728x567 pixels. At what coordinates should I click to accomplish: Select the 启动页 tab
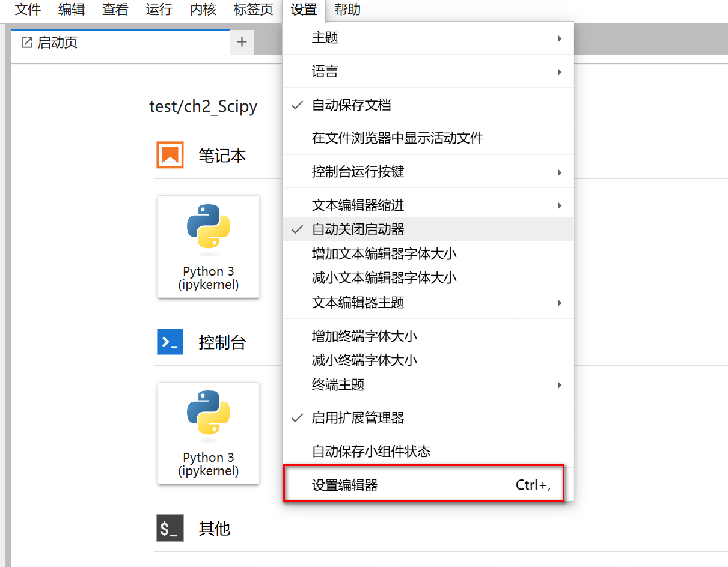point(58,43)
